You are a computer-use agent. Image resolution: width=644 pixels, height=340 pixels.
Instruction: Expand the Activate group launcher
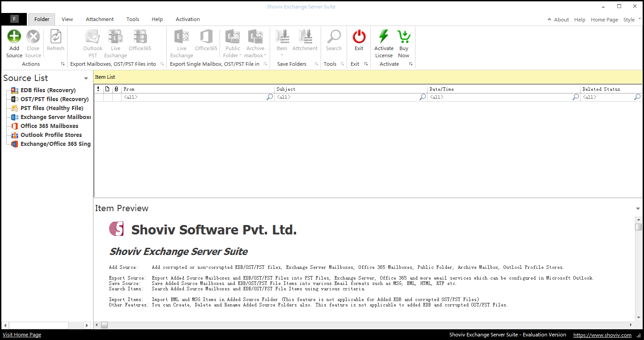tap(411, 64)
